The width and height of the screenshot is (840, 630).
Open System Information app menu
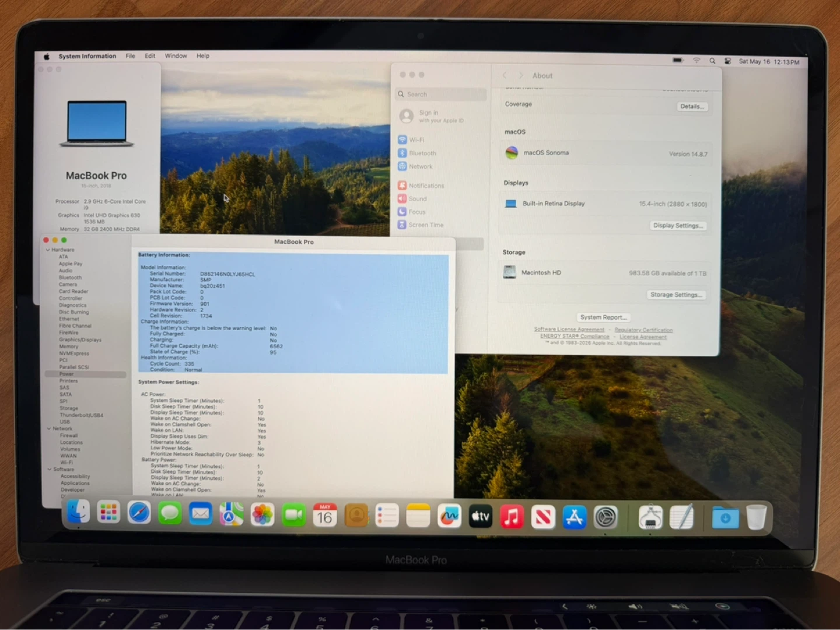pyautogui.click(x=87, y=57)
